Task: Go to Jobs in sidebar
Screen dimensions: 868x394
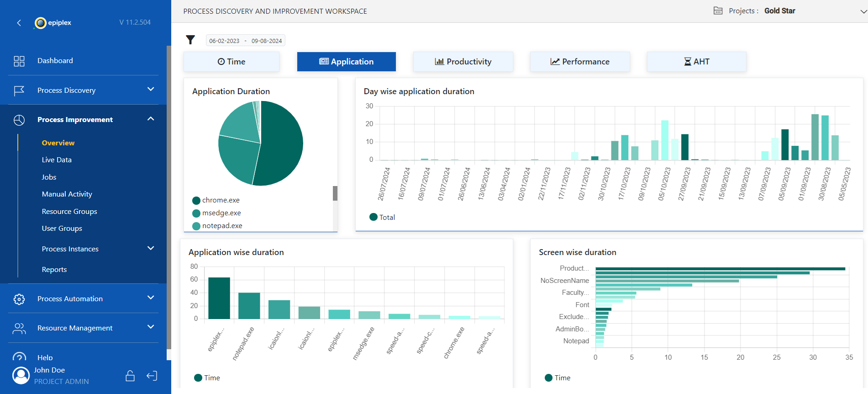Action: [x=49, y=177]
